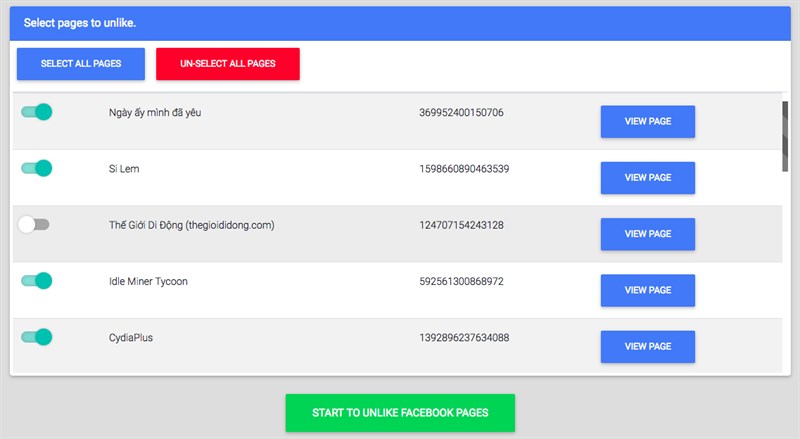Click View Page beside CydiaPlus
Screen dimensions: 800x439
(647, 346)
